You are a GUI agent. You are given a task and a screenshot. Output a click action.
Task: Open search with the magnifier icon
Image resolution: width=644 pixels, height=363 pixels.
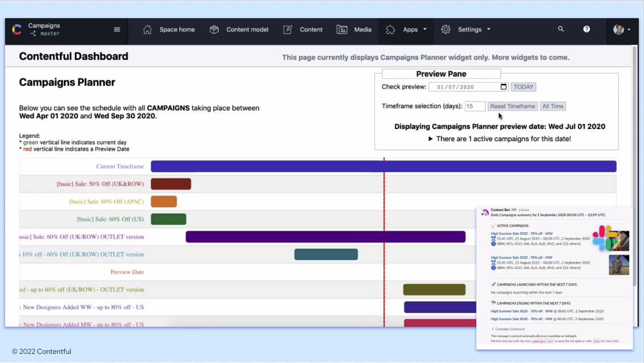pos(561,29)
